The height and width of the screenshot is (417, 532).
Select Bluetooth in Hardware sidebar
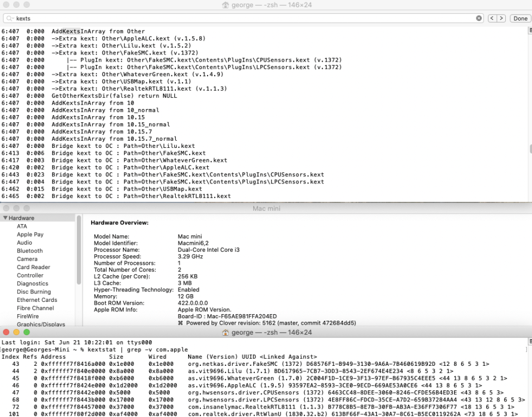pyautogui.click(x=30, y=251)
